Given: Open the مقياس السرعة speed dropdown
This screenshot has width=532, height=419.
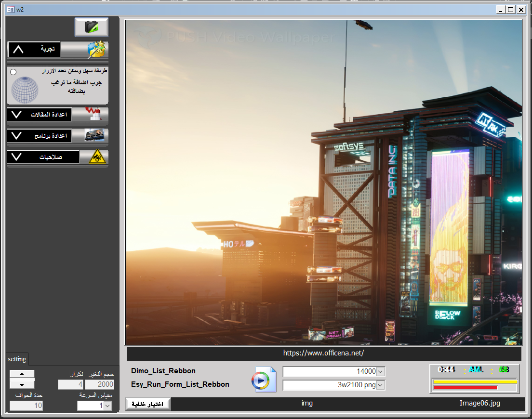Looking at the screenshot, I should click(x=107, y=406).
